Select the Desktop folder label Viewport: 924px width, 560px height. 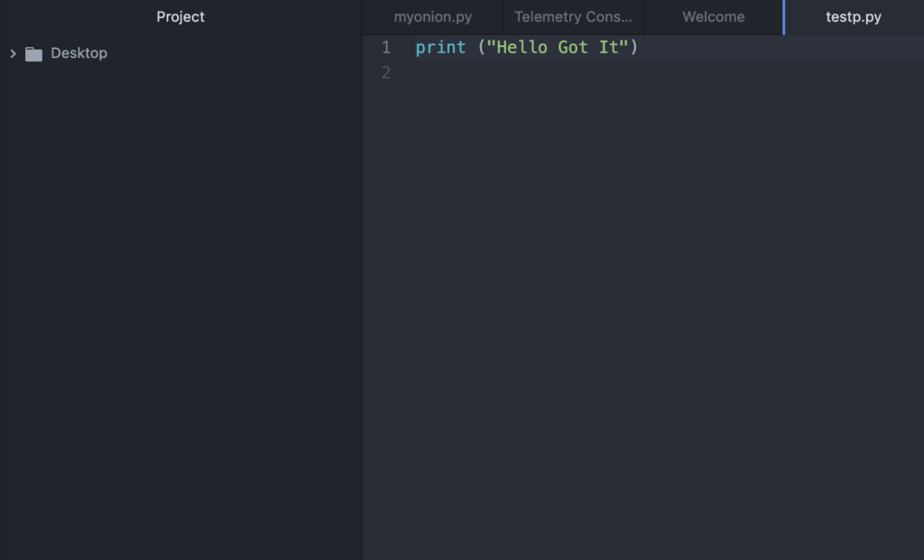point(79,53)
